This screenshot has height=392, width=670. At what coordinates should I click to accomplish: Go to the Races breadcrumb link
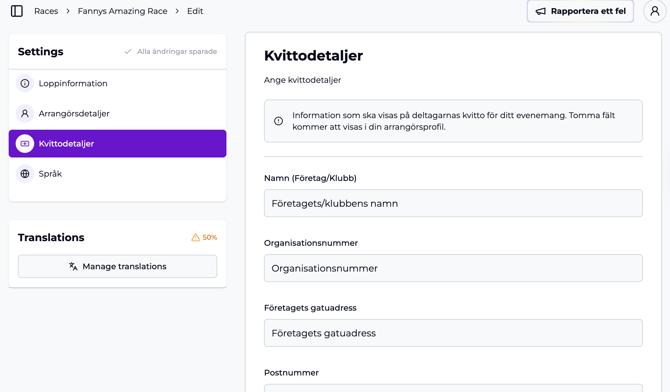(46, 11)
